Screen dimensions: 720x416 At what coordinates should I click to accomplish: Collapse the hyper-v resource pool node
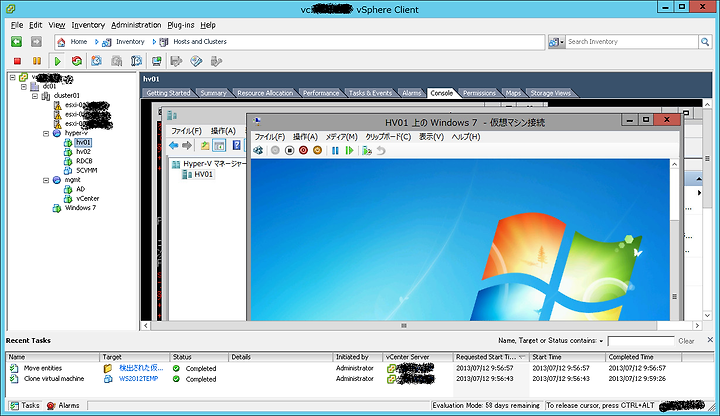click(x=46, y=134)
